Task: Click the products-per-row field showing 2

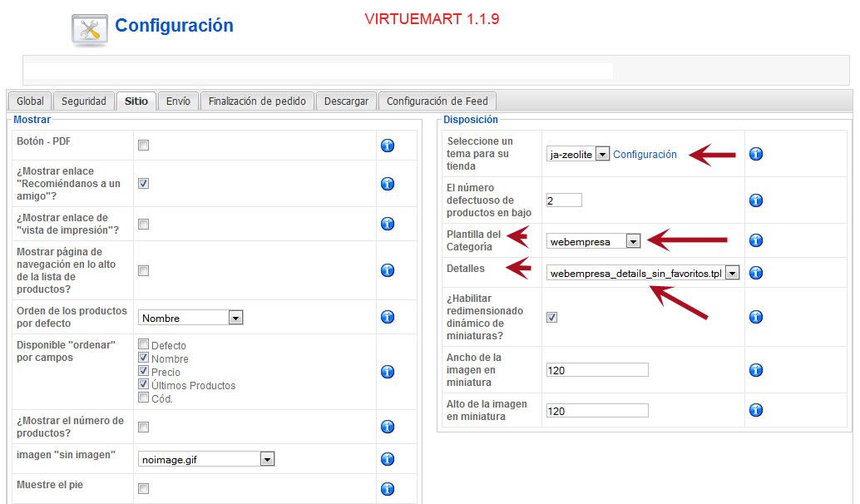Action: coord(564,200)
